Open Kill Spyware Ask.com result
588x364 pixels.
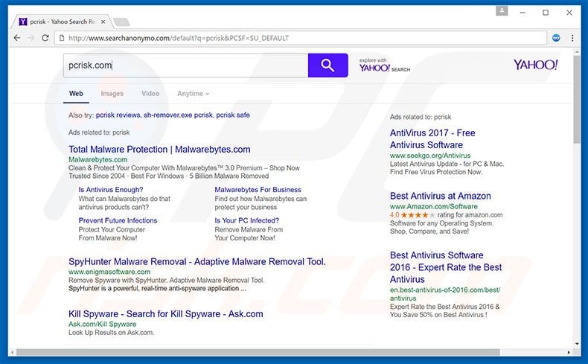pyautogui.click(x=166, y=314)
